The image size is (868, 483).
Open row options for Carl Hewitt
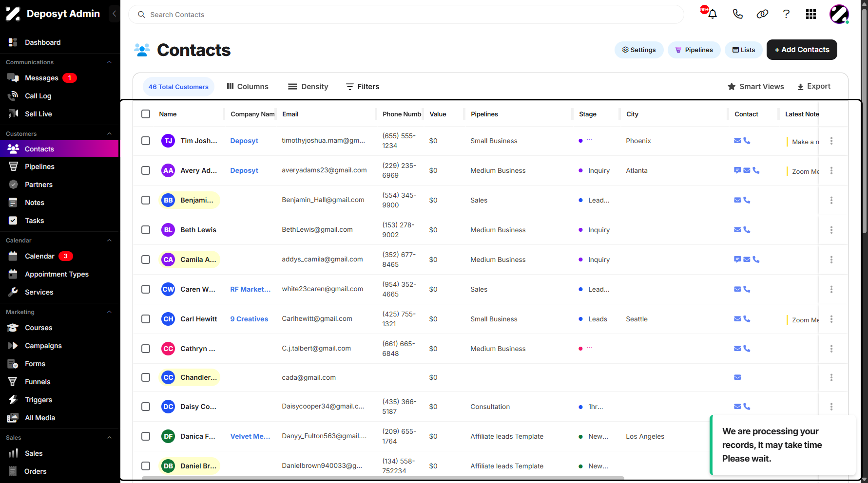tap(831, 319)
